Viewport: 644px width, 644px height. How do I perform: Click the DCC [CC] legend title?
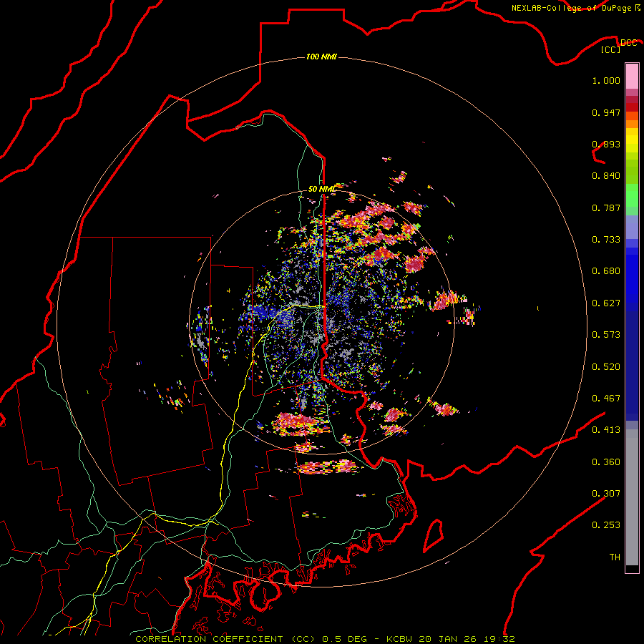click(618, 46)
